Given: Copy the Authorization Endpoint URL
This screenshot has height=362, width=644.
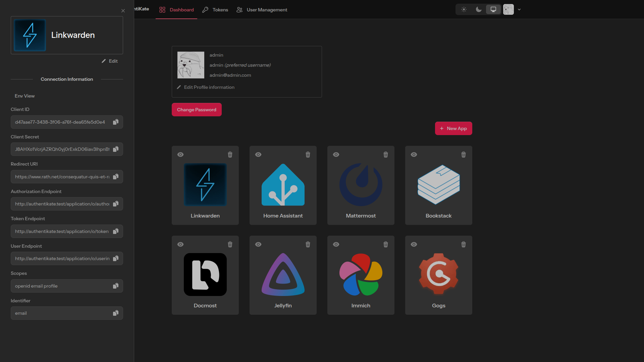Looking at the screenshot, I should [116, 204].
